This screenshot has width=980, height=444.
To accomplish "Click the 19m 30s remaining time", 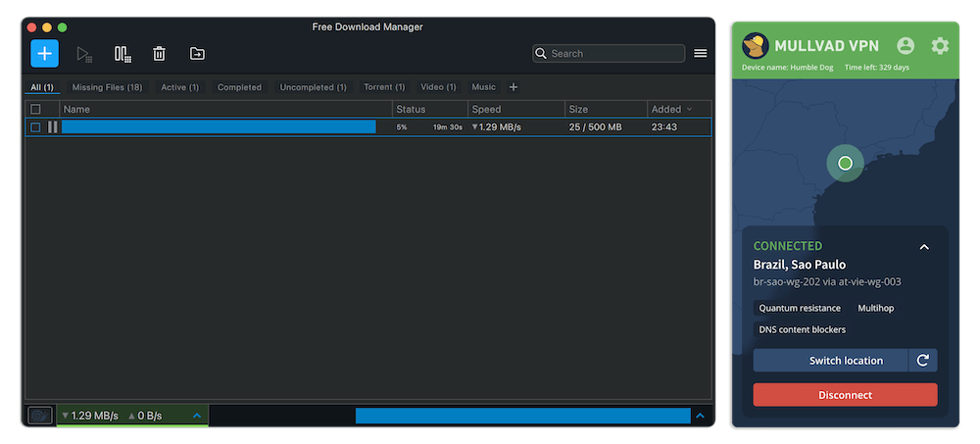I will (x=448, y=127).
